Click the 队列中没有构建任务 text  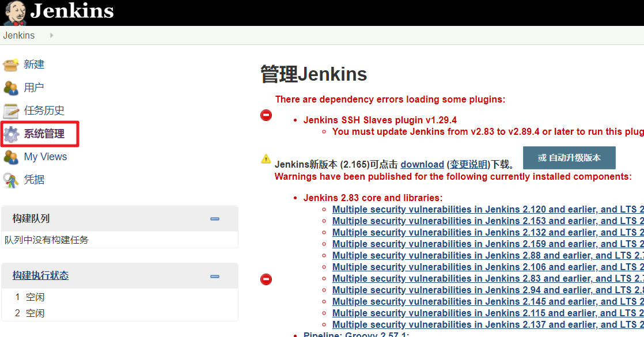[47, 240]
